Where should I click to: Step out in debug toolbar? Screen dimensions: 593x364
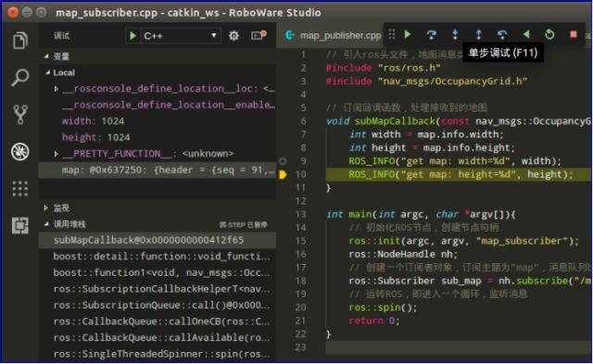point(478,34)
